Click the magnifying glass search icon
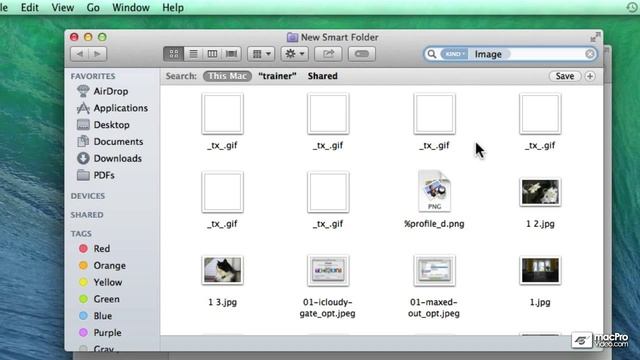 (431, 54)
